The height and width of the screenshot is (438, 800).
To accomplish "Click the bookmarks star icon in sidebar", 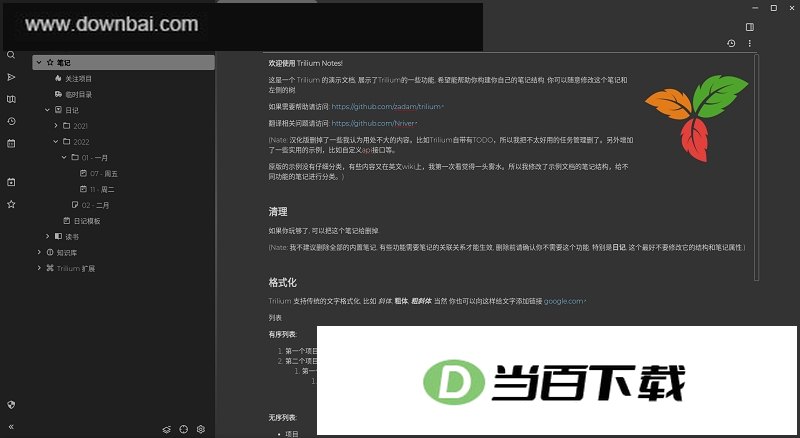I will (11, 204).
